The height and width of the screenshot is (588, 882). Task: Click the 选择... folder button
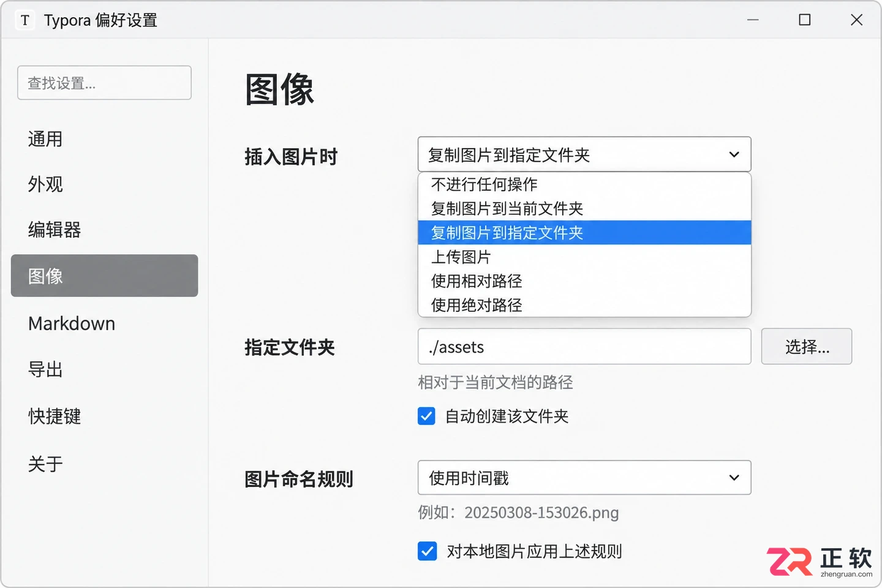coord(807,347)
